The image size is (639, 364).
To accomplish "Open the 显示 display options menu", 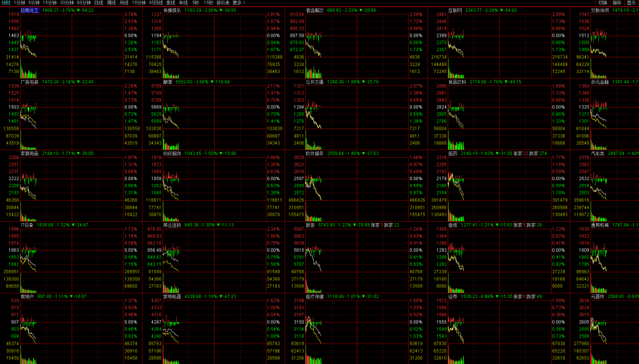I will click(632, 2).
